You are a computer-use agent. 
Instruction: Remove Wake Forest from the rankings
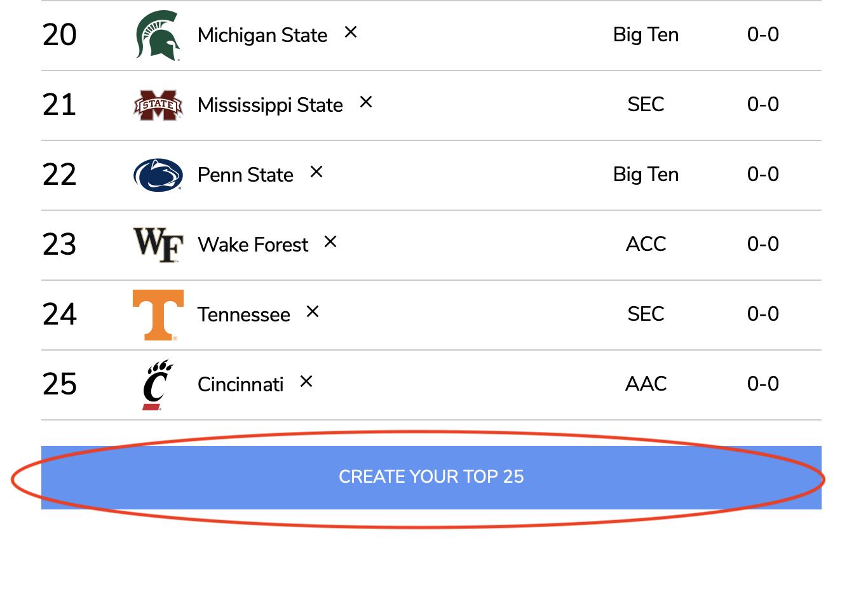[331, 241]
